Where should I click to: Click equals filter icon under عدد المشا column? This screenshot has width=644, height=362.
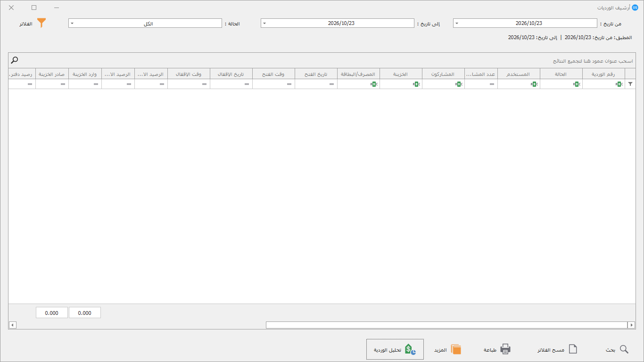click(x=492, y=84)
